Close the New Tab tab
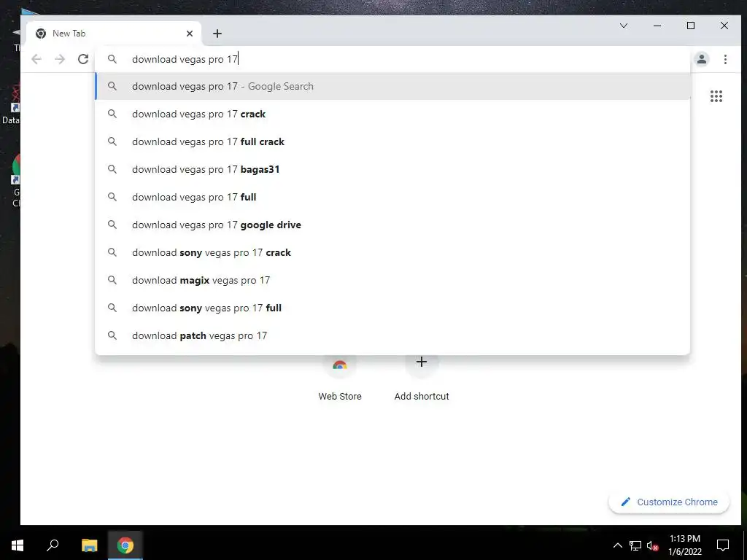 190,34
